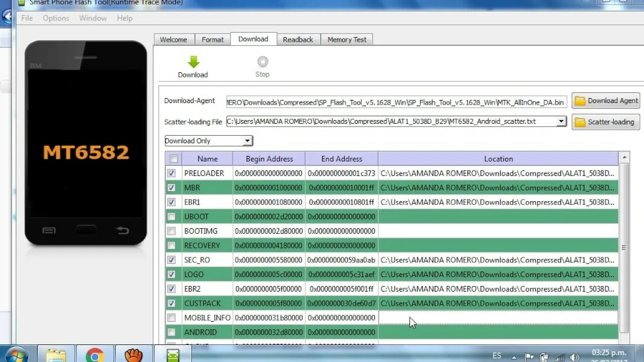The height and width of the screenshot is (362, 644).
Task: Click the grey Stop icon
Action: [x=263, y=62]
